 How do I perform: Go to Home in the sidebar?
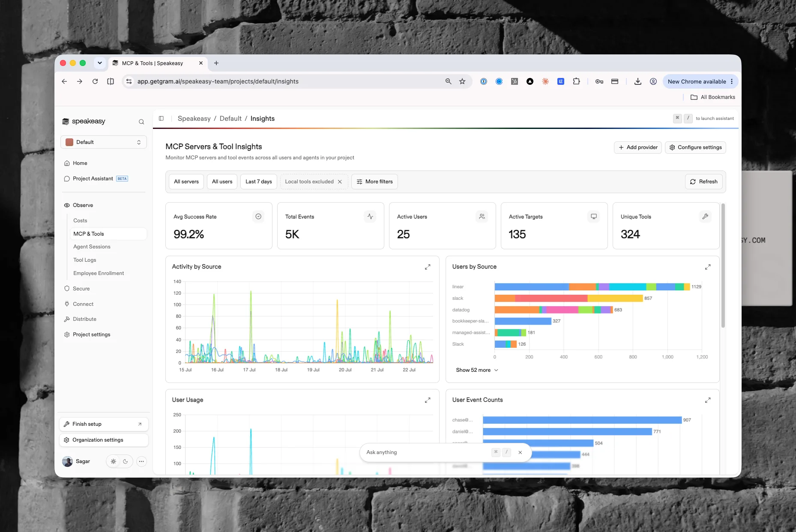tap(80, 163)
